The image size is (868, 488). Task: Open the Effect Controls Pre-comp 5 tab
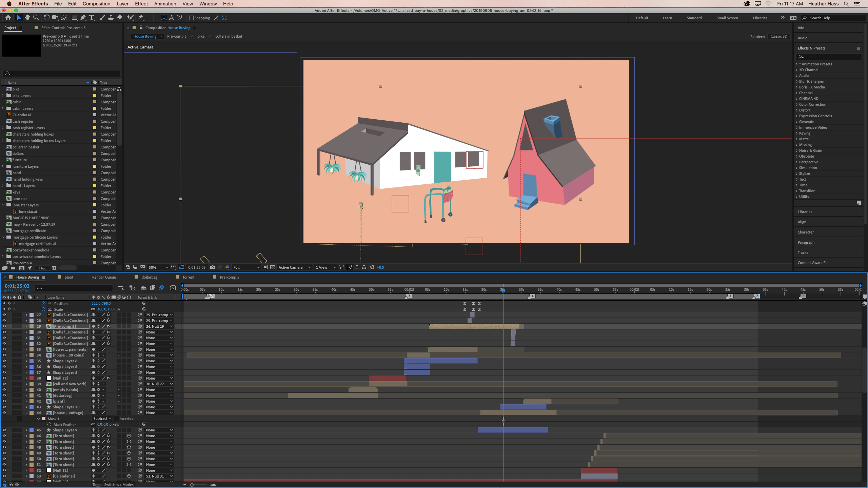click(x=63, y=28)
